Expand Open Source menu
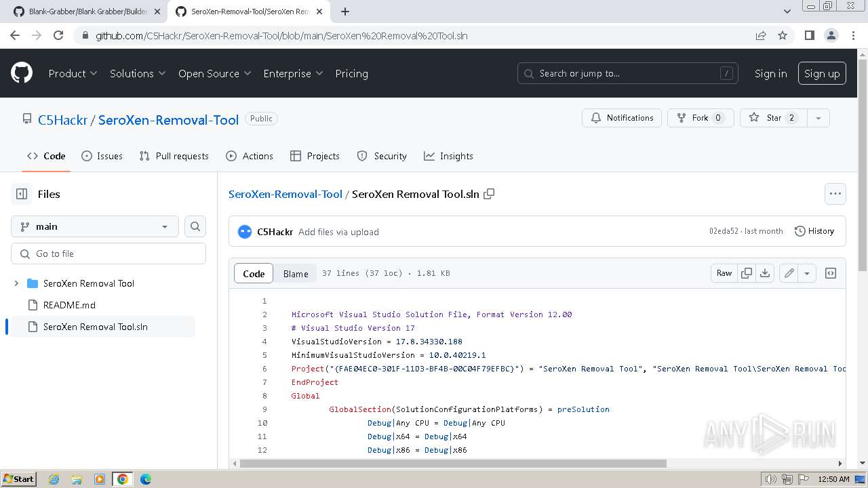The height and width of the screenshot is (488, 868). pos(214,73)
